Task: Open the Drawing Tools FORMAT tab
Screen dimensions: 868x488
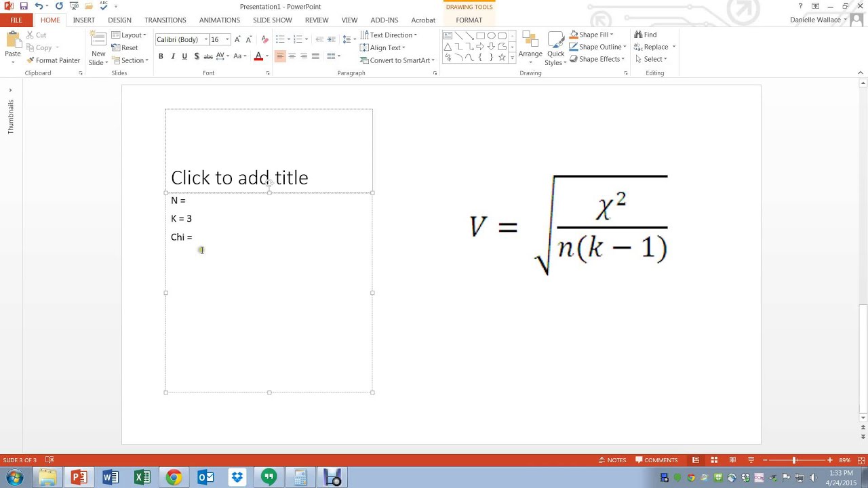Action: click(x=469, y=20)
